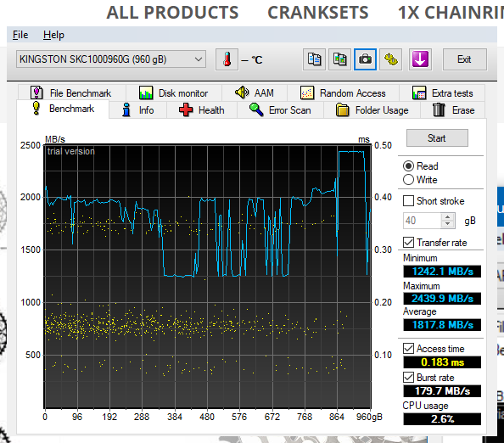Open the Health tab with red cross

pyautogui.click(x=202, y=110)
